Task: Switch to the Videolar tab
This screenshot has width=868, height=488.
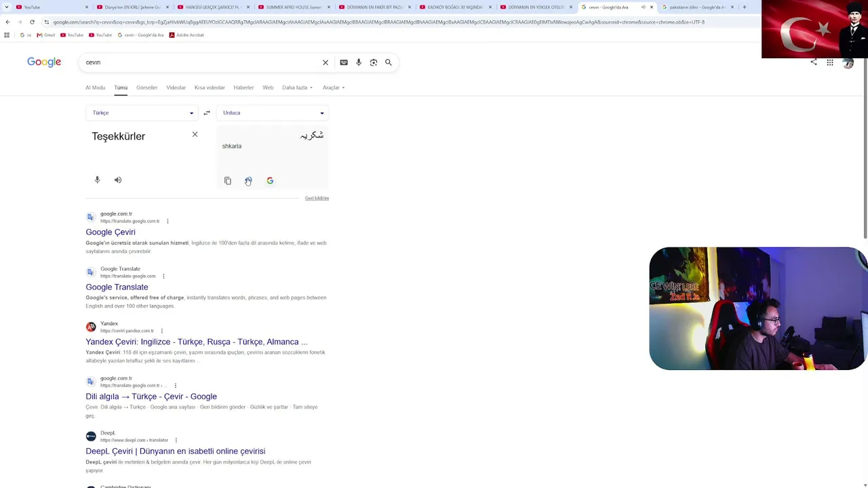Action: pos(176,87)
